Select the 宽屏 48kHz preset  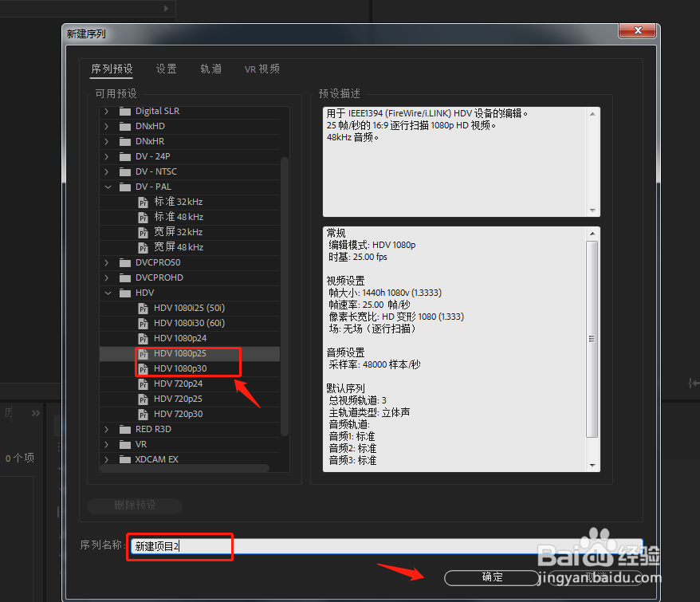coord(177,247)
